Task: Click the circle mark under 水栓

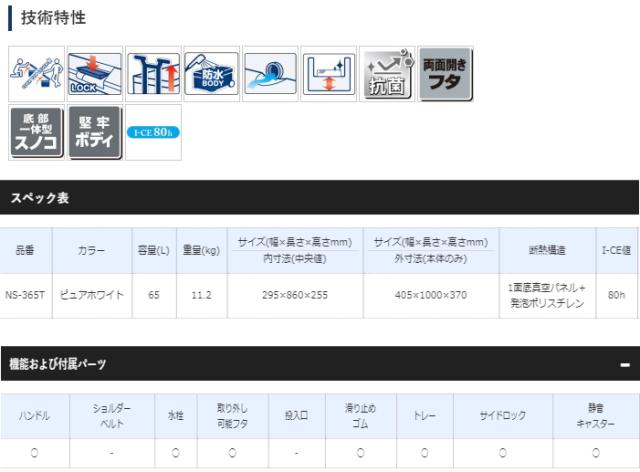Action: pyautogui.click(x=176, y=452)
